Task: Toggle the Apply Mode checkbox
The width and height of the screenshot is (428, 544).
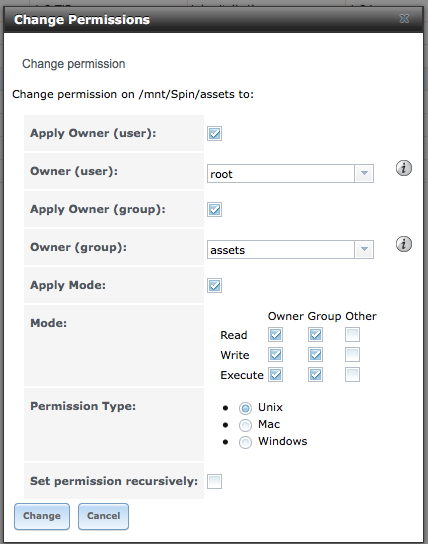Action: pos(214,286)
